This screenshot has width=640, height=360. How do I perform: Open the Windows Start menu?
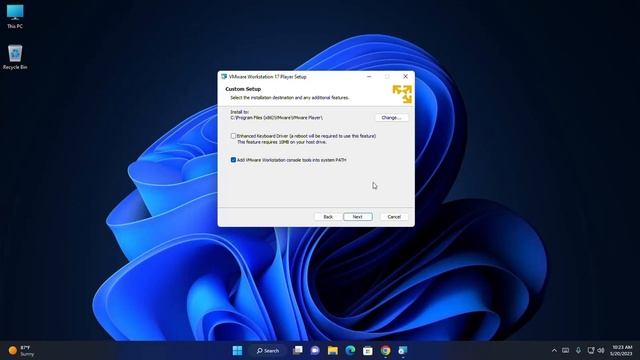pyautogui.click(x=237, y=350)
